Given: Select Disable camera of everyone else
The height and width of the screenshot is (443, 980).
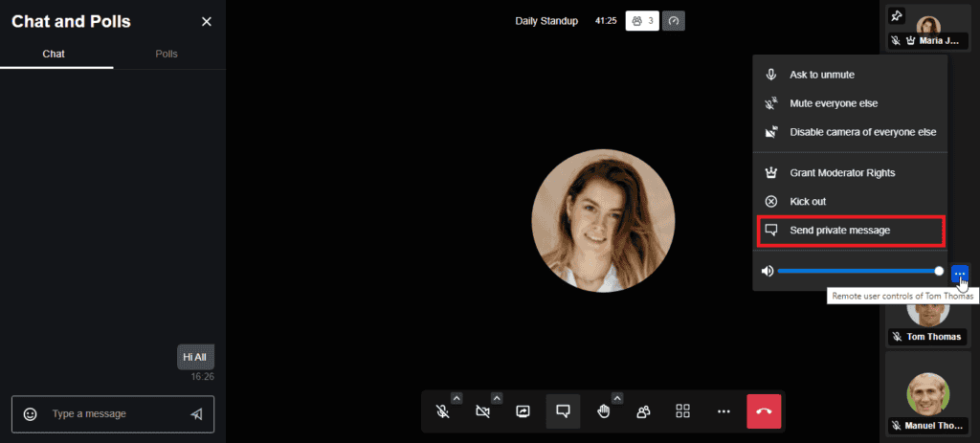Looking at the screenshot, I should point(850,132).
